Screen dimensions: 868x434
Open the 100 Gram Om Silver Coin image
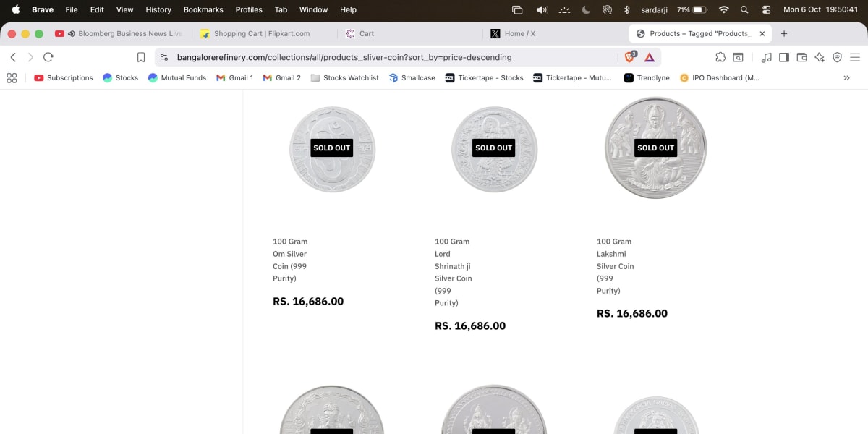coord(332,148)
